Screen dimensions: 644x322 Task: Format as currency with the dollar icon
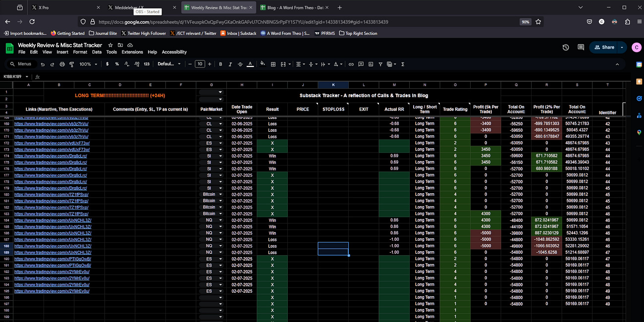pos(107,64)
